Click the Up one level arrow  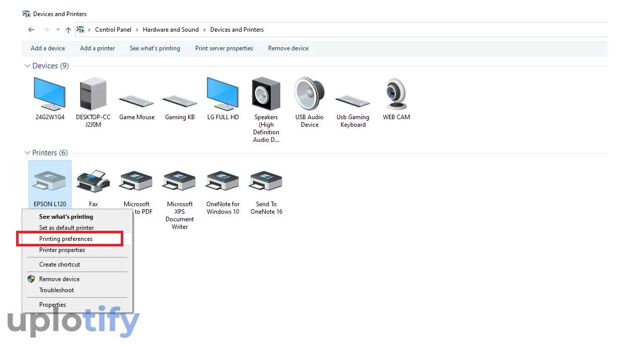point(68,30)
